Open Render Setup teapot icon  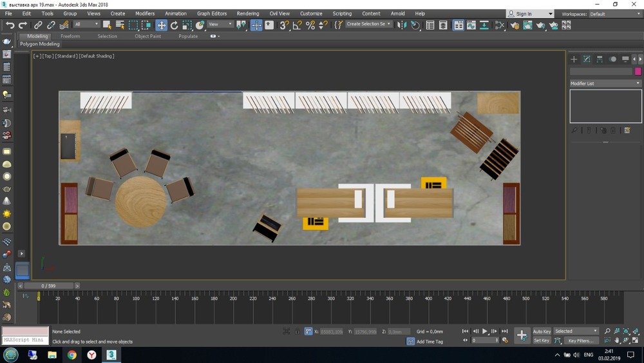514,25
